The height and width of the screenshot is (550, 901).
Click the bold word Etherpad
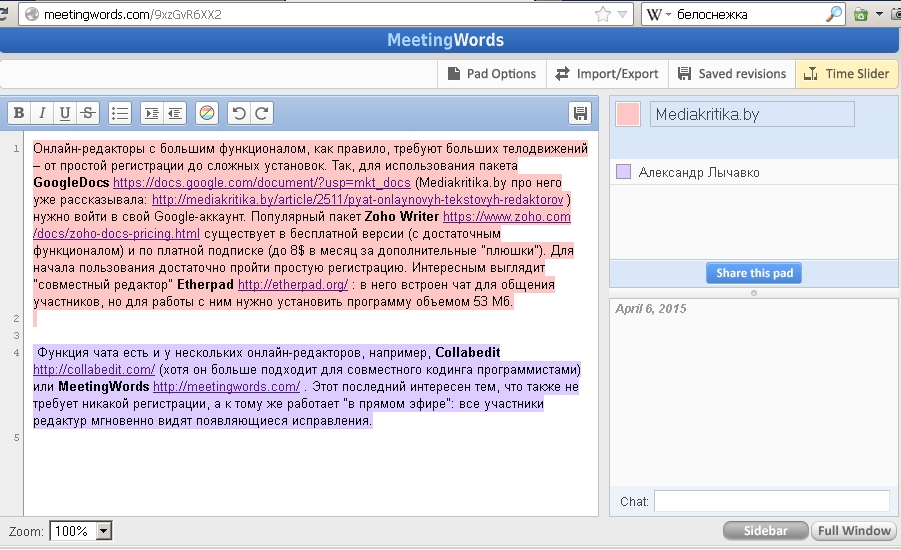(205, 284)
